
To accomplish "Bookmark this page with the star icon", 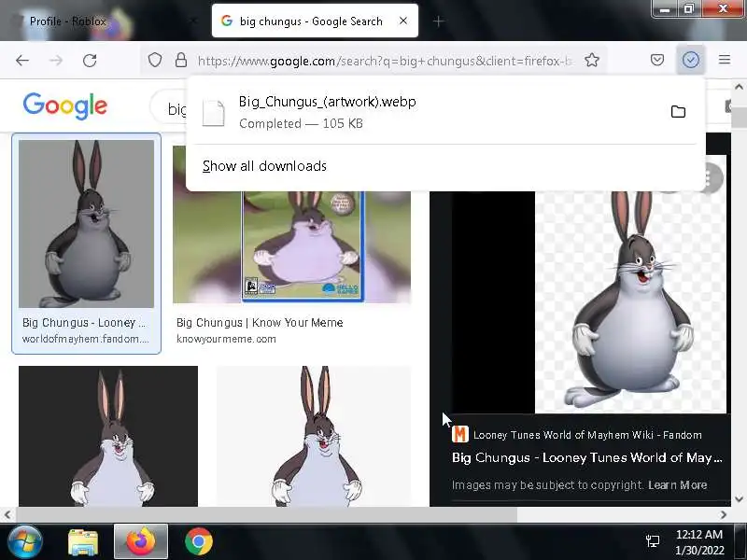I will pos(592,60).
